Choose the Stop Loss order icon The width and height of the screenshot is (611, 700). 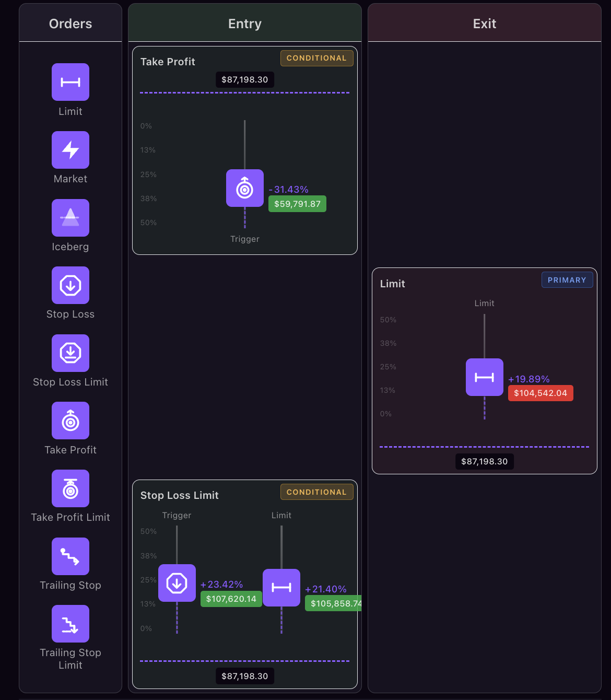click(70, 285)
